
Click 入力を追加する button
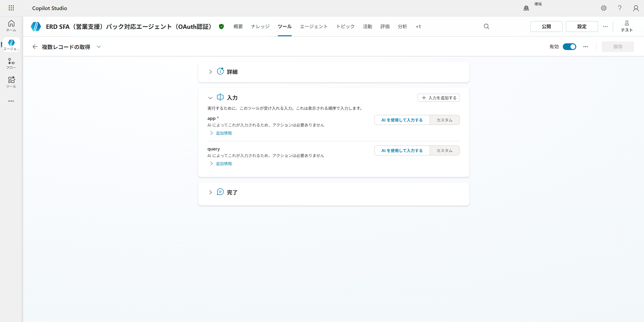point(439,98)
